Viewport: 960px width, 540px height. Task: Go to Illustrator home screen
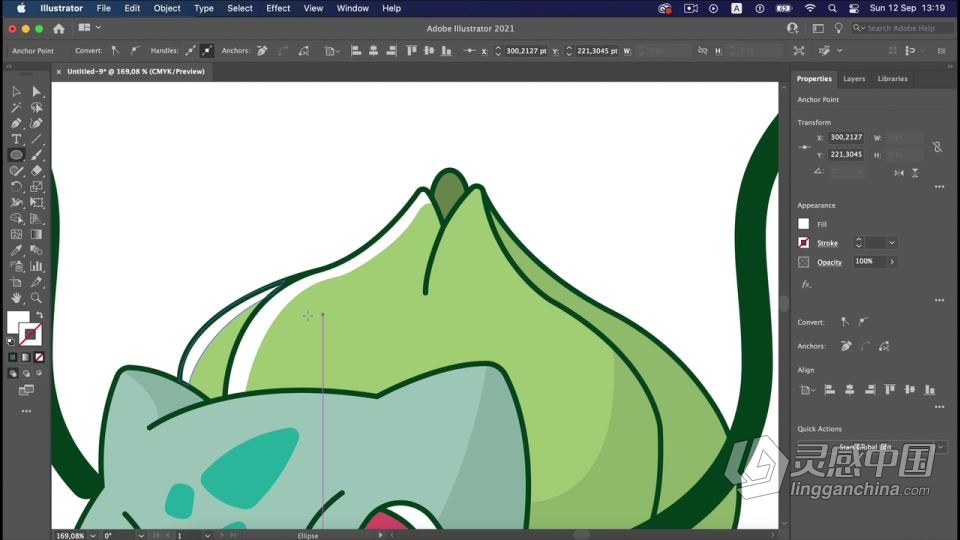[x=59, y=28]
